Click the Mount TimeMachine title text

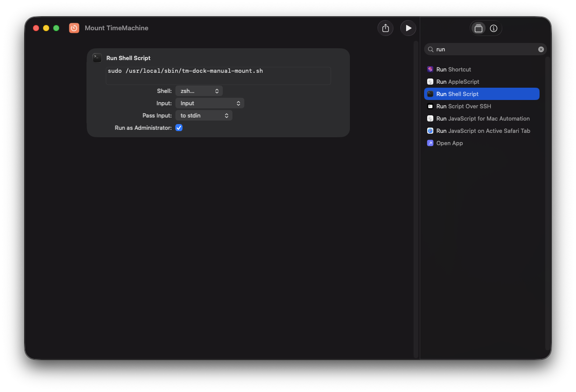(116, 28)
